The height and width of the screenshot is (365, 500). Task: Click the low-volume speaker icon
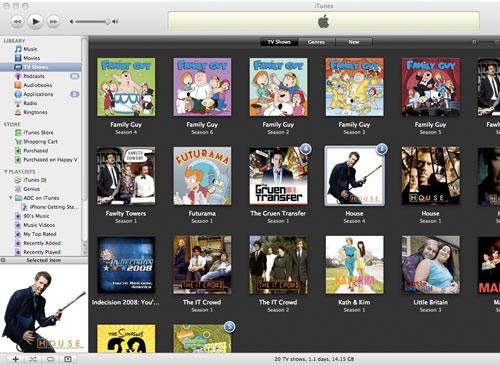point(71,22)
